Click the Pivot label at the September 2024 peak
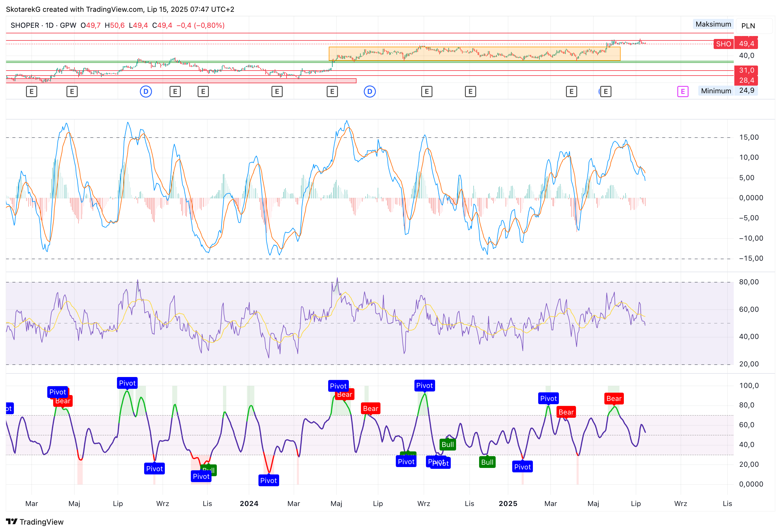The width and height of the screenshot is (781, 532). point(424,386)
